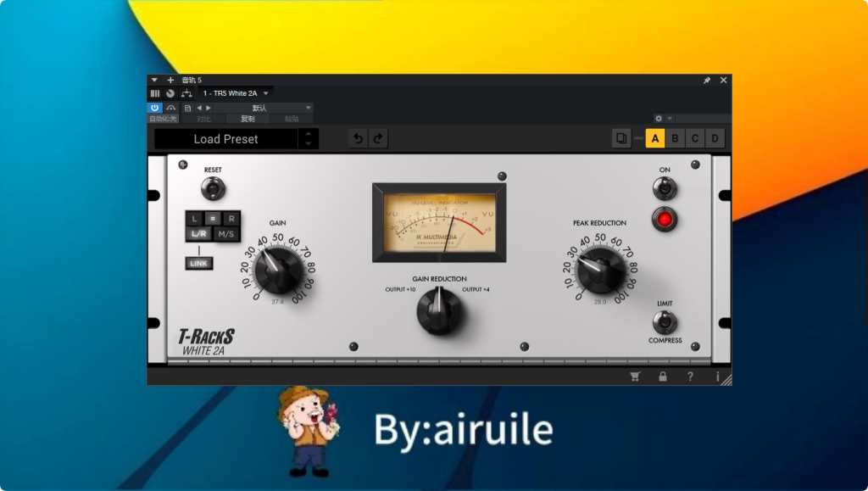Open the plugin window menu triangle beside 音轨 5

point(154,81)
